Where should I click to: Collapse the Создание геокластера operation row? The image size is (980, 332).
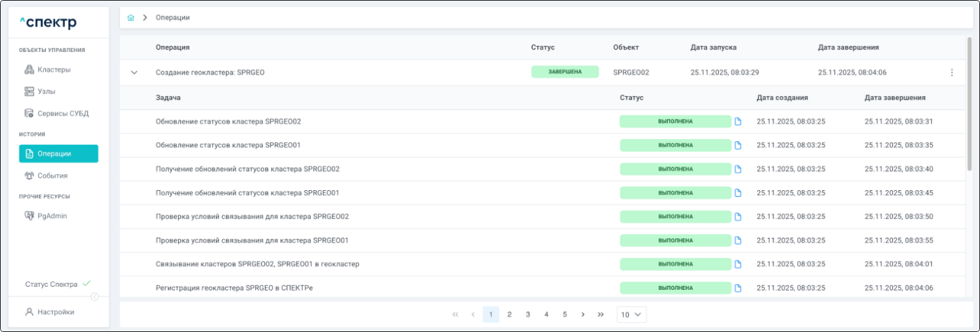134,72
